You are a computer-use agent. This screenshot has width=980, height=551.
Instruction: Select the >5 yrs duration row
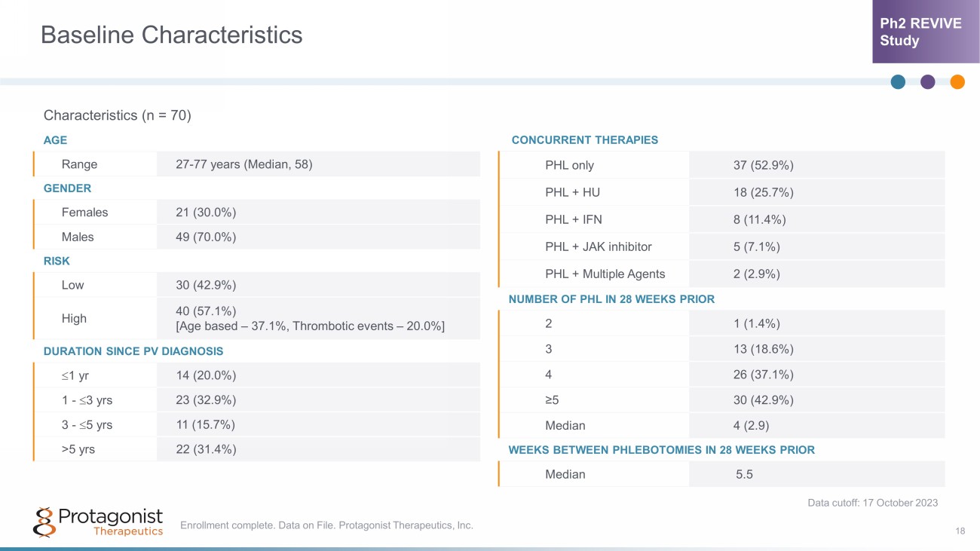coord(78,449)
